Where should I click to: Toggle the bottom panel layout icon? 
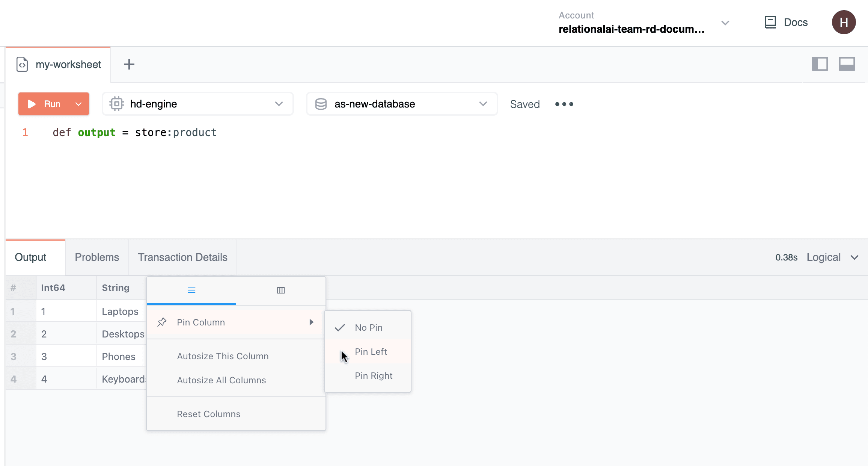click(x=847, y=64)
